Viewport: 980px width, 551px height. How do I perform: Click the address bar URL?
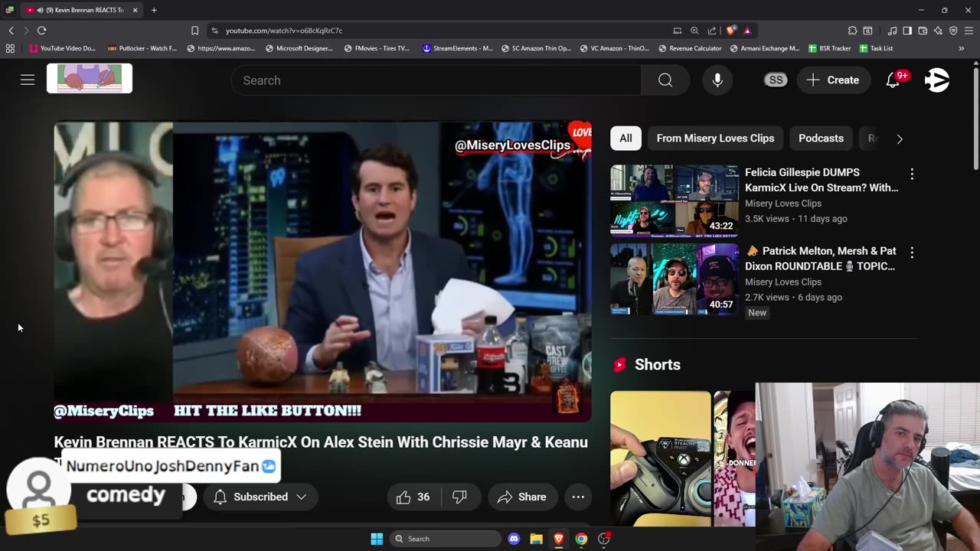point(284,31)
